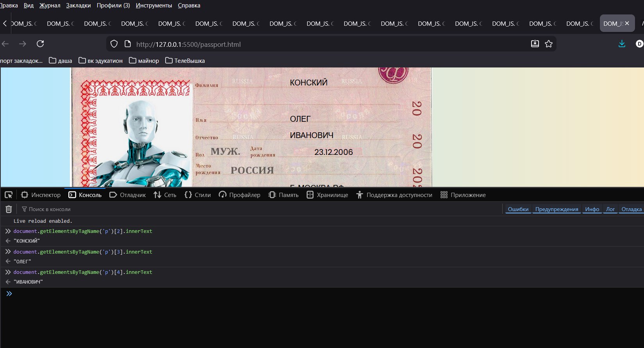Open the Приложение panel
Viewport: 644px width, 348px height.
click(463, 195)
